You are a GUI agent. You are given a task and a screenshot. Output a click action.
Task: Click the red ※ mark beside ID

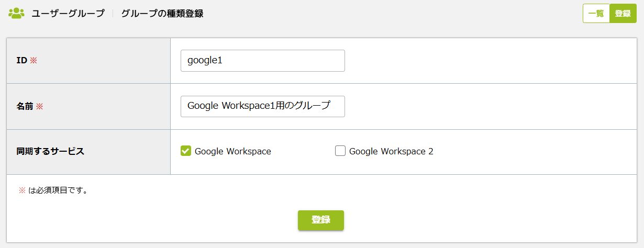34,61
